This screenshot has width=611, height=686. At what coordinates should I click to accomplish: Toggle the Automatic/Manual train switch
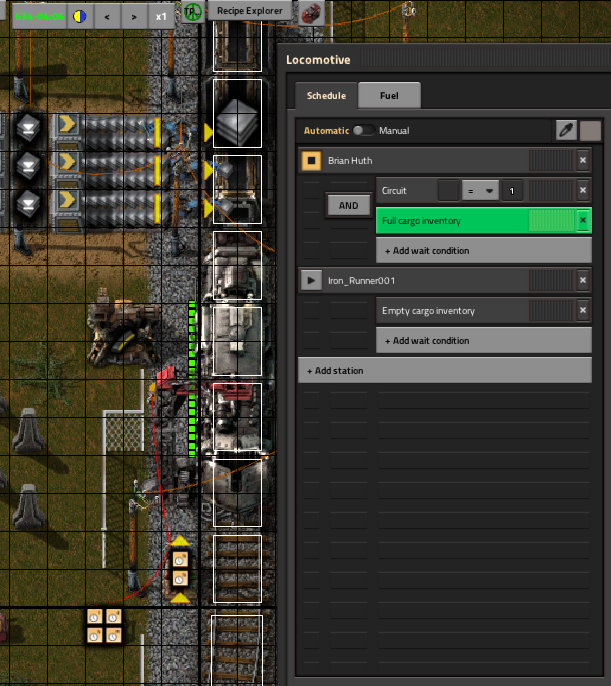(364, 130)
